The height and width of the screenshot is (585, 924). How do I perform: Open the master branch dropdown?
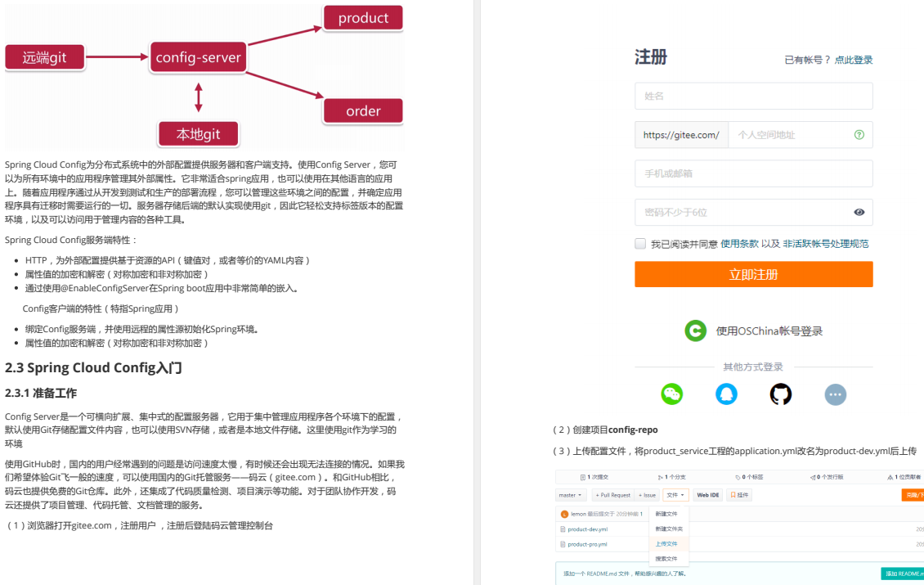coord(570,495)
